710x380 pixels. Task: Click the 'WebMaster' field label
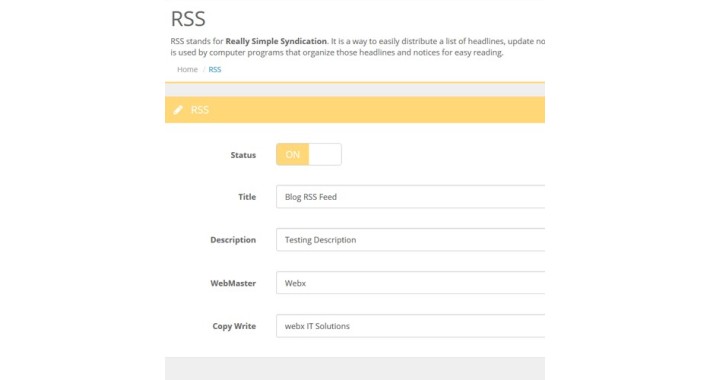pos(233,283)
